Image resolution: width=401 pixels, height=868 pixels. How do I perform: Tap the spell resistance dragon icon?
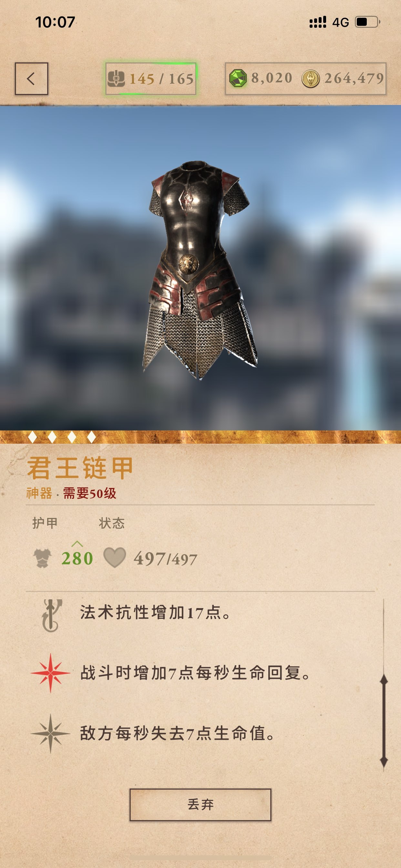pos(51,615)
